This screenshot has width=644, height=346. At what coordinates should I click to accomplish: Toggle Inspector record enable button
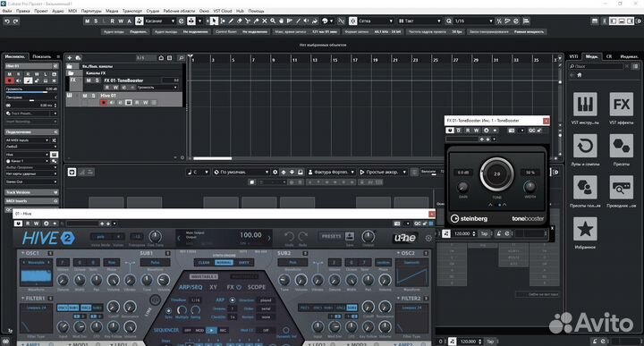tap(9, 80)
